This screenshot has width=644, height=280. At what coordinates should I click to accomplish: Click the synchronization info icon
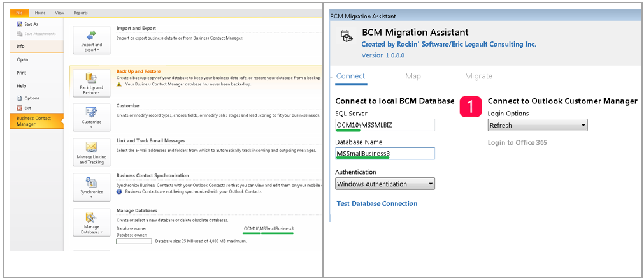point(120,191)
